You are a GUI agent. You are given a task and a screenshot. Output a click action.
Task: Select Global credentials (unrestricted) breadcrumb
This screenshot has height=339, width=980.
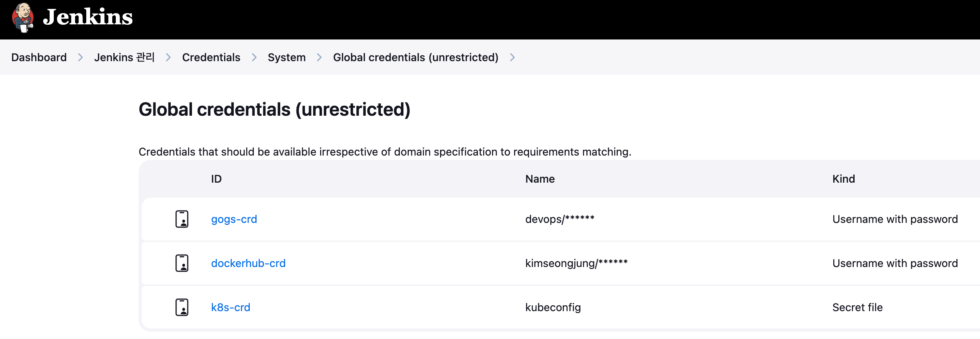pos(416,57)
